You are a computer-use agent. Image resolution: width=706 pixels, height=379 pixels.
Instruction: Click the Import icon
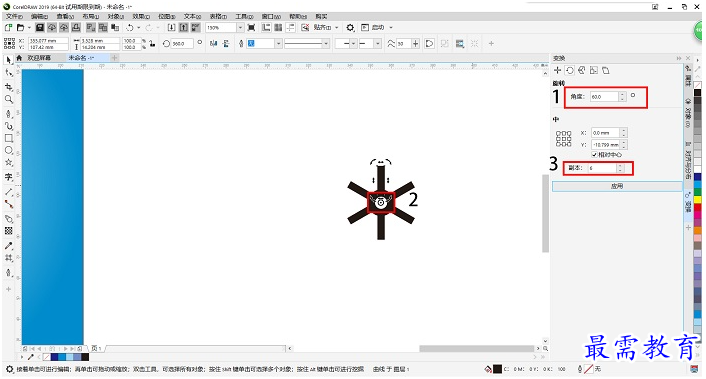[172, 27]
